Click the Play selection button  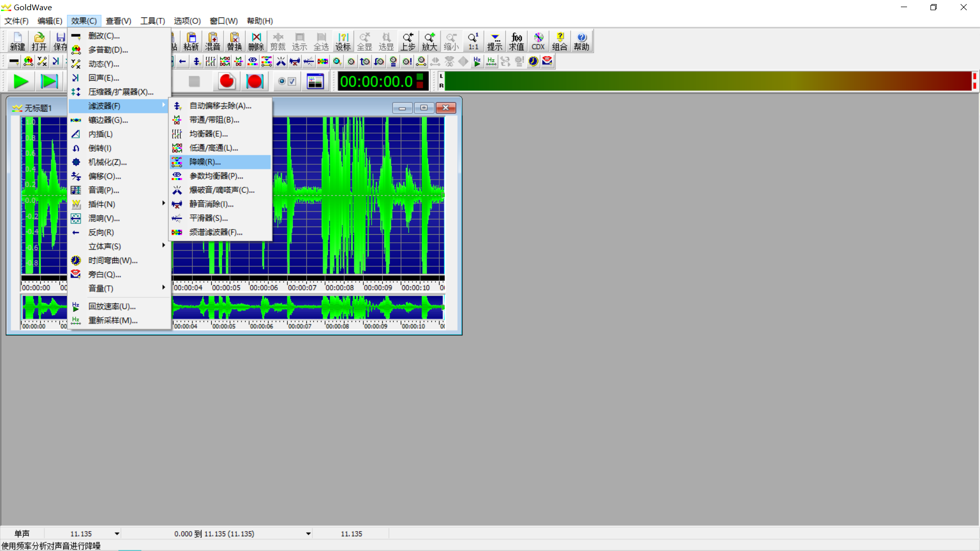[50, 81]
